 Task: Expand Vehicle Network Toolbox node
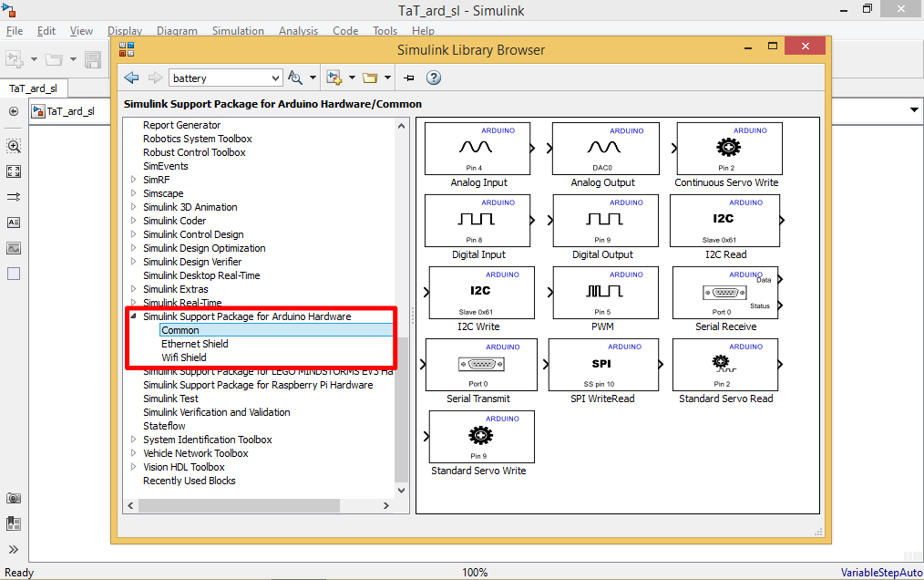tap(133, 452)
